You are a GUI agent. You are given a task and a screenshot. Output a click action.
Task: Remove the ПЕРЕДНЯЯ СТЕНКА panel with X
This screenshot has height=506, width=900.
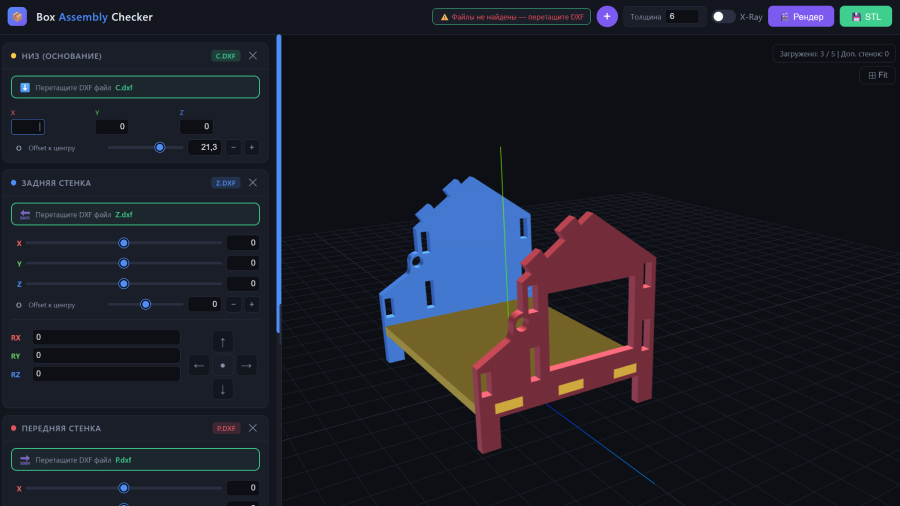click(253, 428)
